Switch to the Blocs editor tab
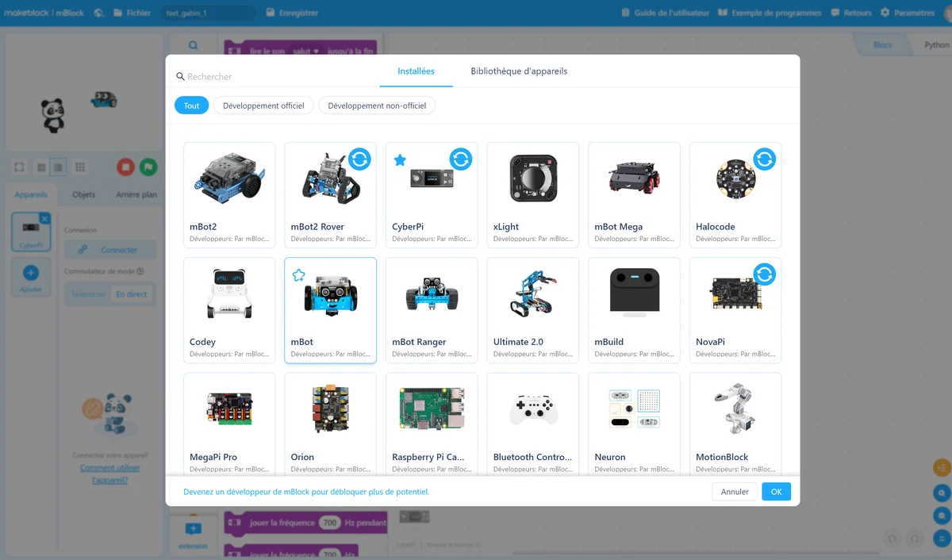The width and height of the screenshot is (952, 560). pyautogui.click(x=882, y=45)
